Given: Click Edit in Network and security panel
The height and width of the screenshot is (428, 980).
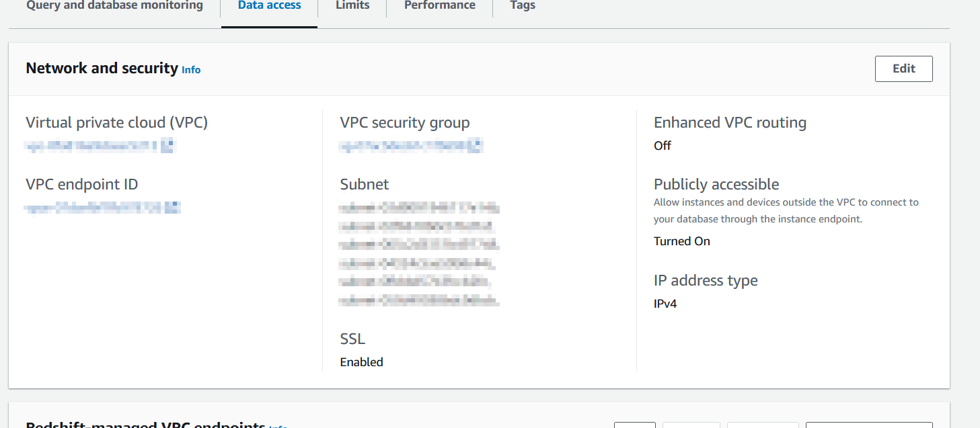Looking at the screenshot, I should [x=903, y=69].
